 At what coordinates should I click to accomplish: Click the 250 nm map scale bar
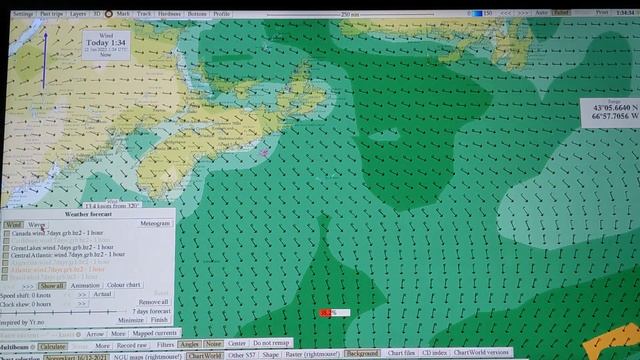point(350,14)
